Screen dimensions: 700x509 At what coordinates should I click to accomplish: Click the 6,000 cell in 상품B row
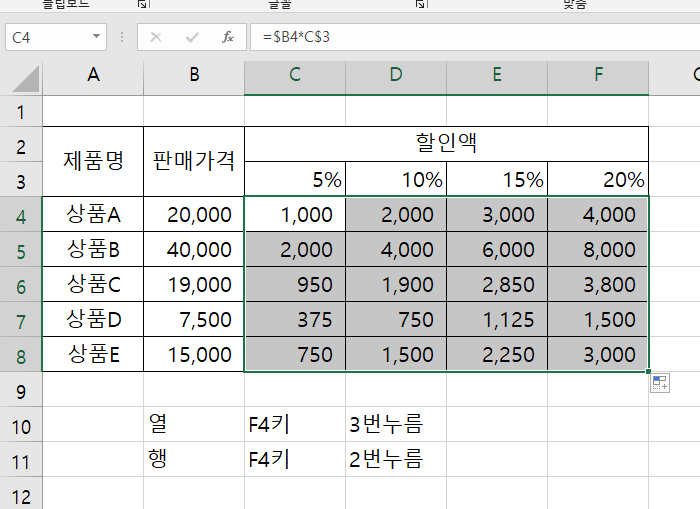tap(497, 249)
